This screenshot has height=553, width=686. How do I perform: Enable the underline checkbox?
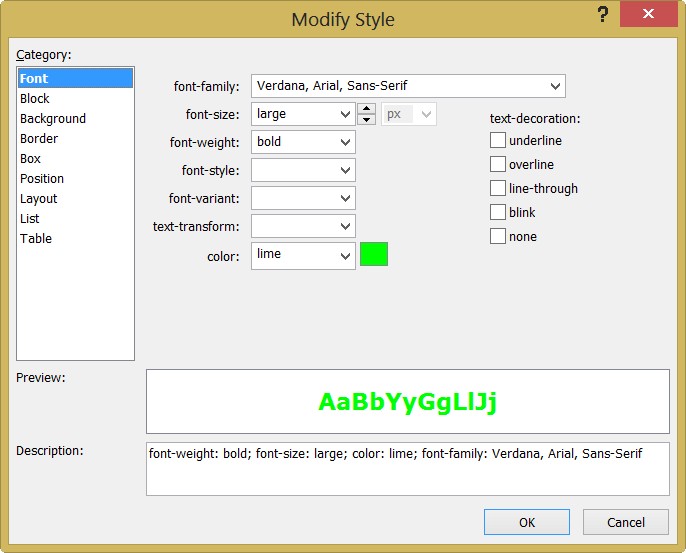(498, 140)
